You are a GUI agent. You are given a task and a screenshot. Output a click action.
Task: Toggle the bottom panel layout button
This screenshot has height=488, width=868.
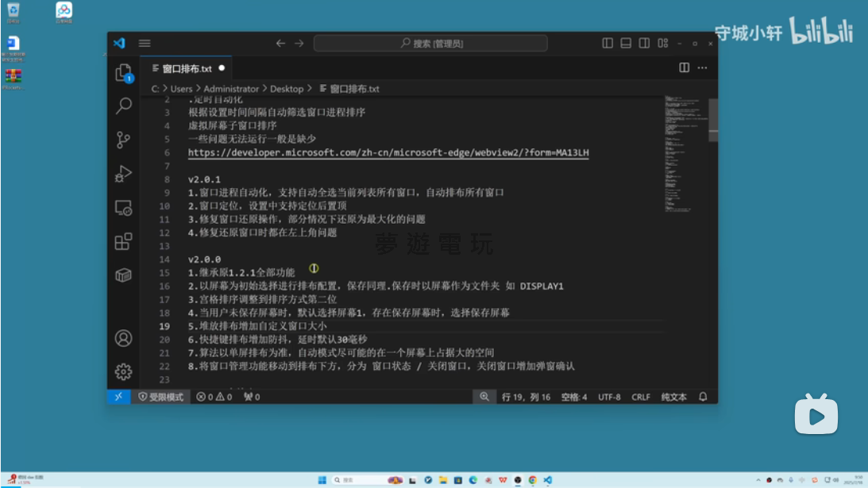coord(626,44)
